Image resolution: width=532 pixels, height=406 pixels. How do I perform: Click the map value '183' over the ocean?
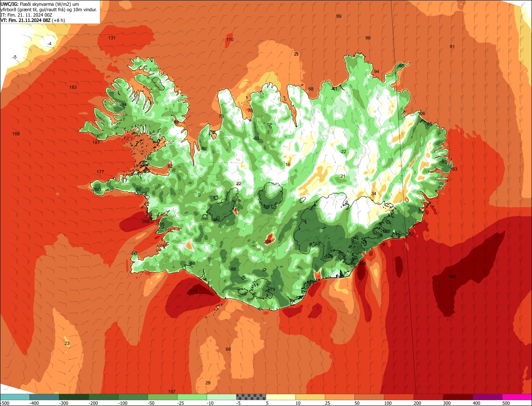pyautogui.click(x=73, y=87)
